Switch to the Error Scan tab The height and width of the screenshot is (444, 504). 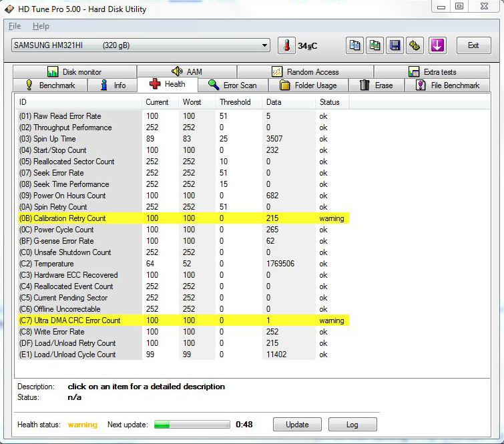click(232, 85)
